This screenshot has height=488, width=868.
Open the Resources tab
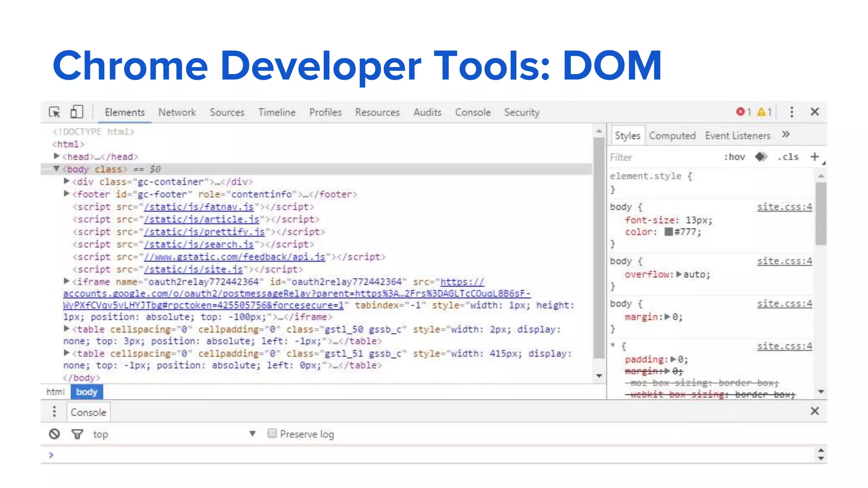(377, 112)
